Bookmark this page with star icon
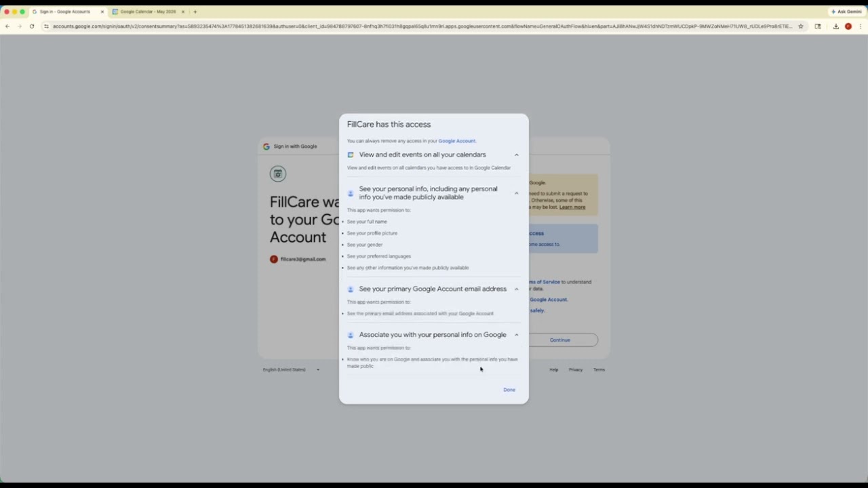 click(x=801, y=26)
